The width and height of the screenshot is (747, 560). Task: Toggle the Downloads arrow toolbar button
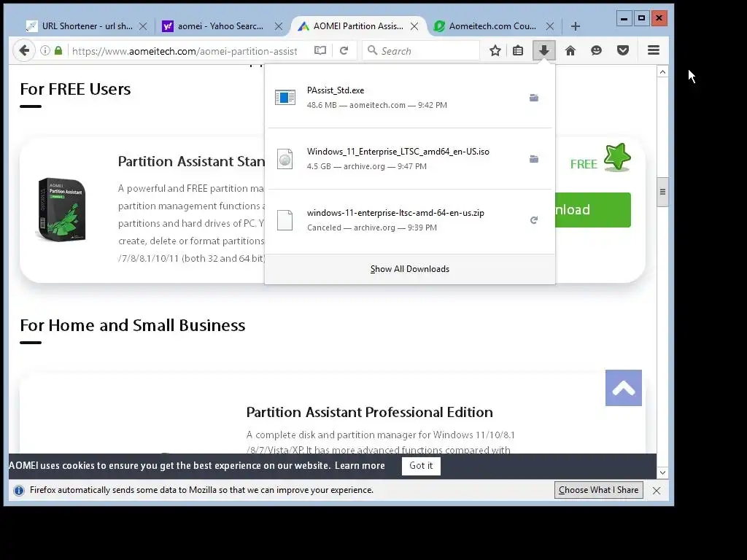[x=543, y=50]
